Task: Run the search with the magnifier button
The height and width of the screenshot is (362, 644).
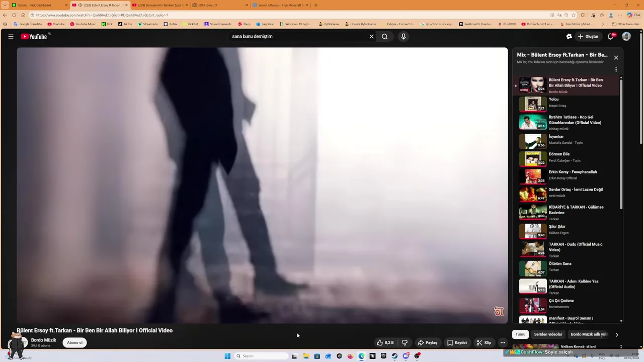Action: pos(384,36)
